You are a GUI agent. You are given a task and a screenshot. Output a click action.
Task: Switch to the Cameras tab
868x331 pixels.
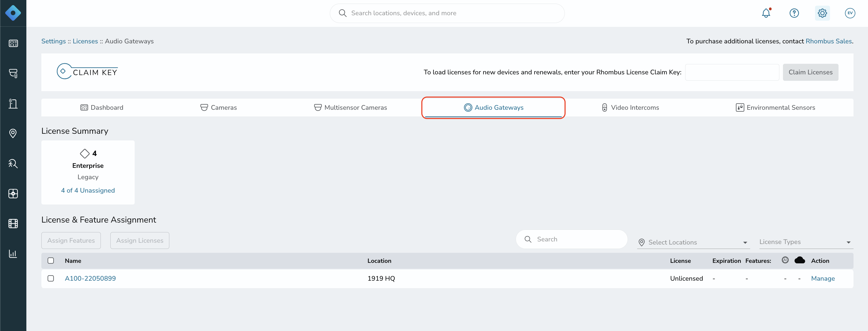(x=219, y=108)
